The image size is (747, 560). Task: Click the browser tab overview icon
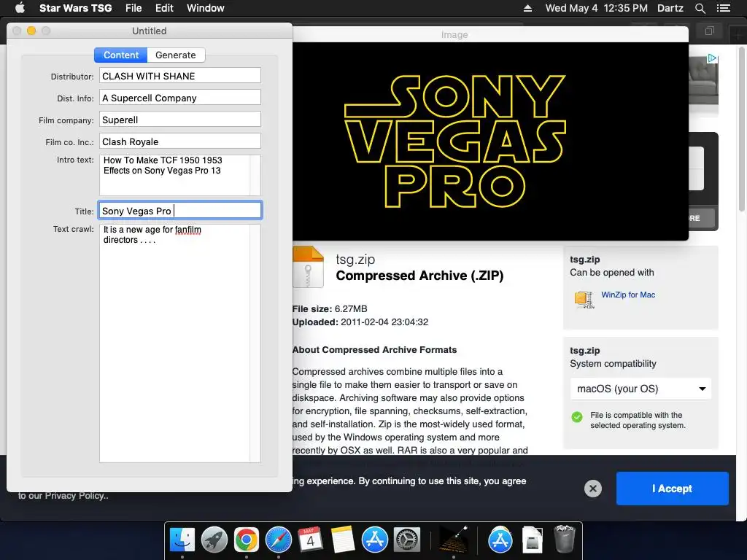point(709,31)
